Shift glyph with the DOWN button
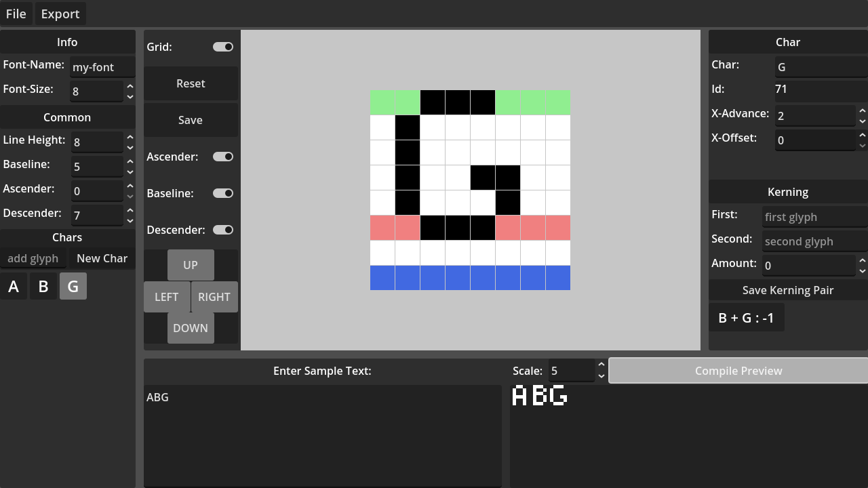The height and width of the screenshot is (488, 868). pos(191,328)
